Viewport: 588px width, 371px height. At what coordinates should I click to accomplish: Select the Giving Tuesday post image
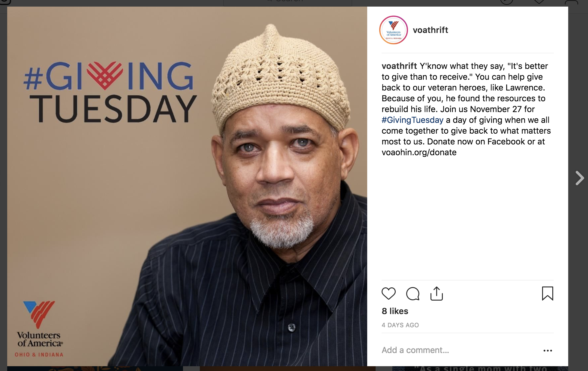click(187, 186)
